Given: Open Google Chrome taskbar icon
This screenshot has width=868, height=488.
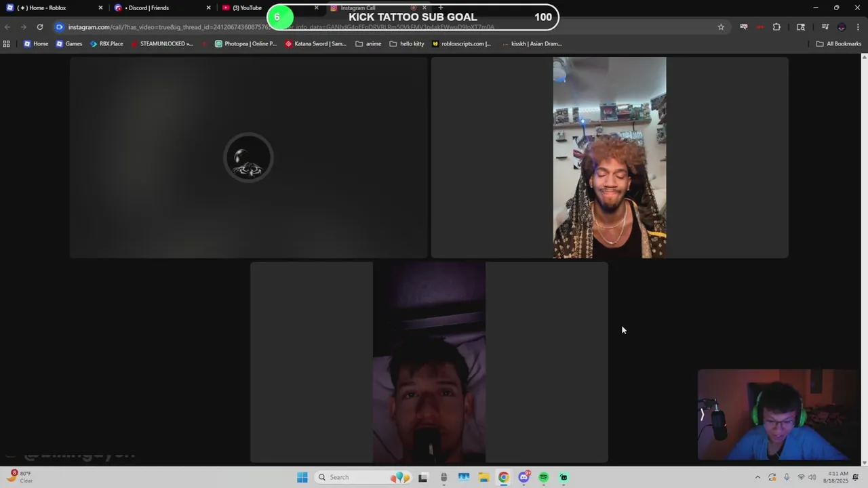Looking at the screenshot, I should (503, 477).
